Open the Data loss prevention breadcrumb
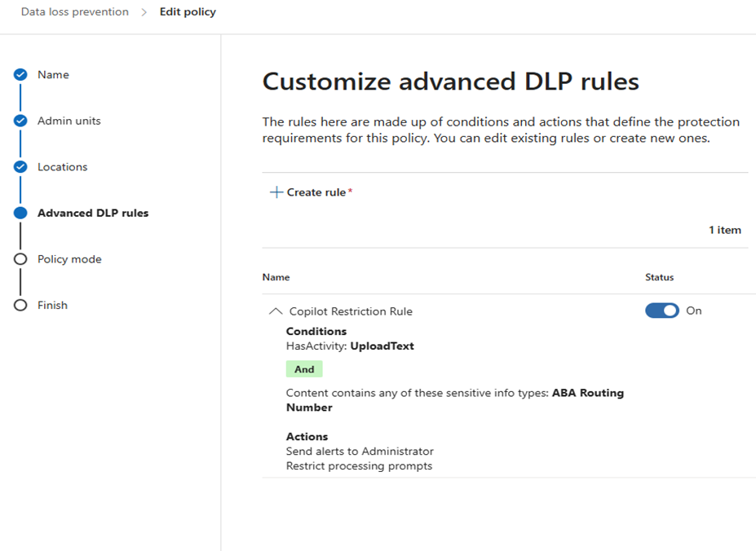This screenshot has width=756, height=551. point(75,12)
